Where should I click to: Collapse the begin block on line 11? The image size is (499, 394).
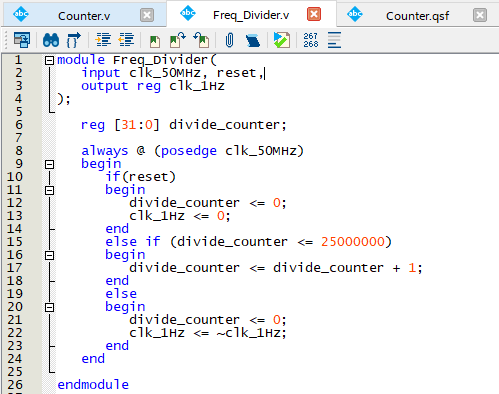(49, 190)
